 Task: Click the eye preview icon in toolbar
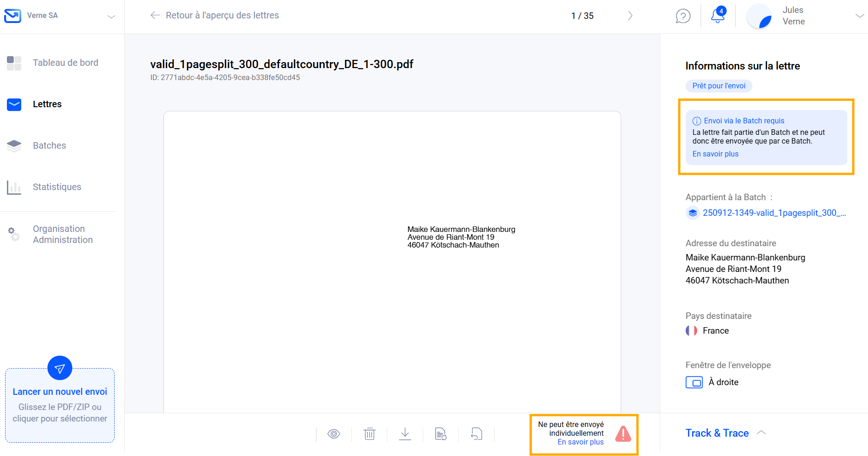coord(334,434)
